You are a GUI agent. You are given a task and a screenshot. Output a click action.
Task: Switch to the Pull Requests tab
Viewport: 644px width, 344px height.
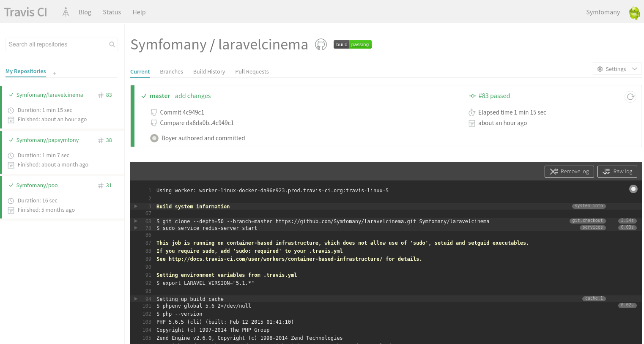[x=252, y=72]
